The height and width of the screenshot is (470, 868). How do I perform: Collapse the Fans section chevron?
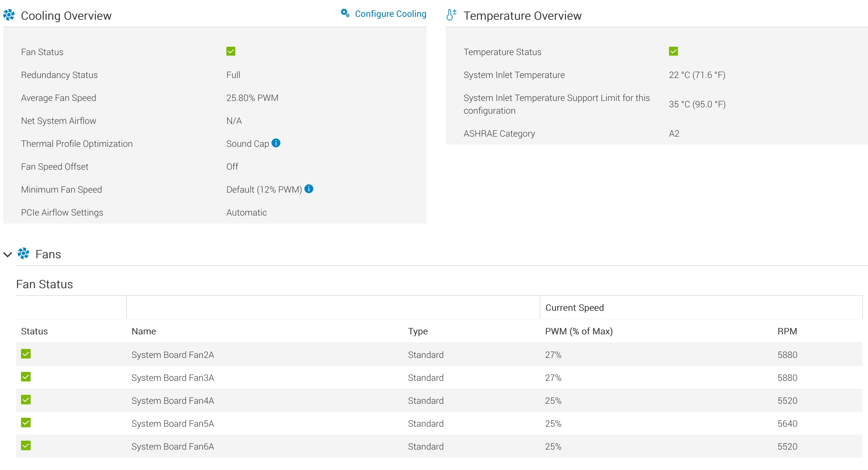coord(8,254)
